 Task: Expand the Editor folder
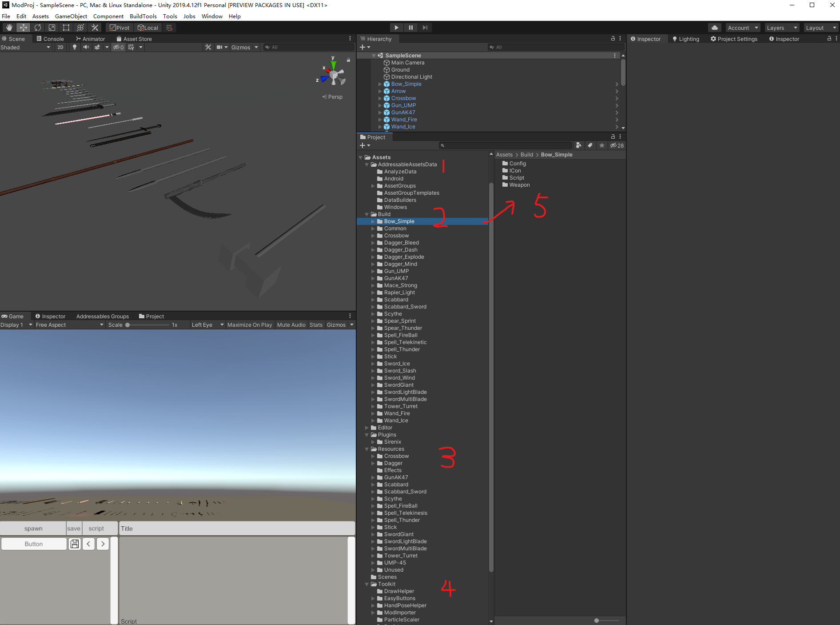[367, 428]
